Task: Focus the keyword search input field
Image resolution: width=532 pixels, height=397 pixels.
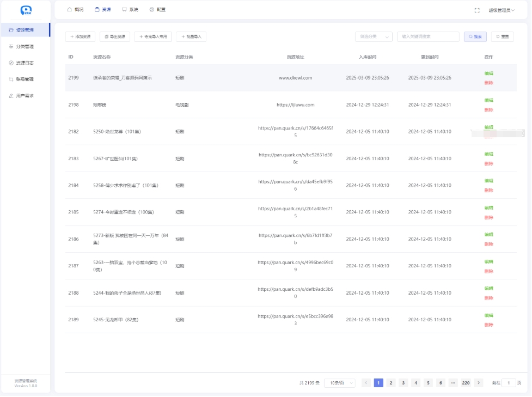Action: (428, 36)
